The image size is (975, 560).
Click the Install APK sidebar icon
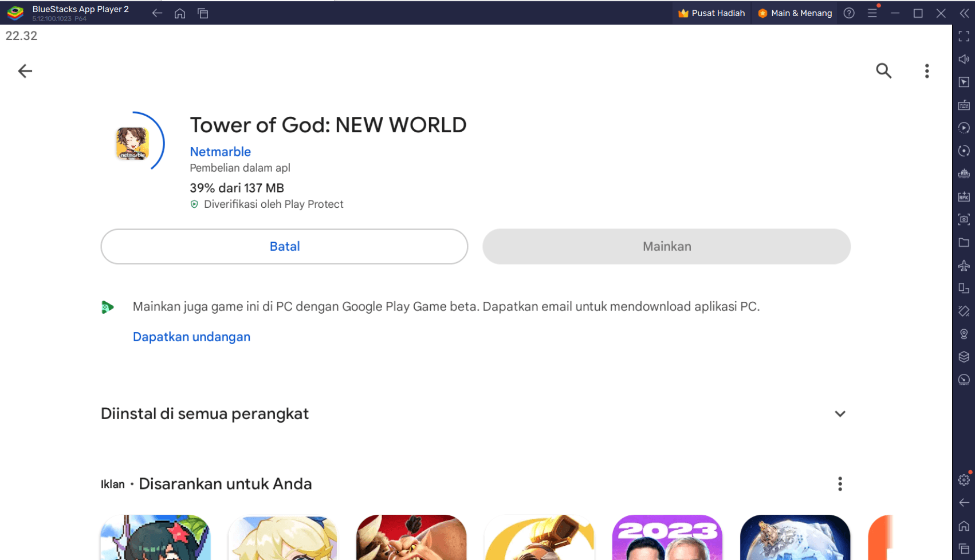pos(964,196)
